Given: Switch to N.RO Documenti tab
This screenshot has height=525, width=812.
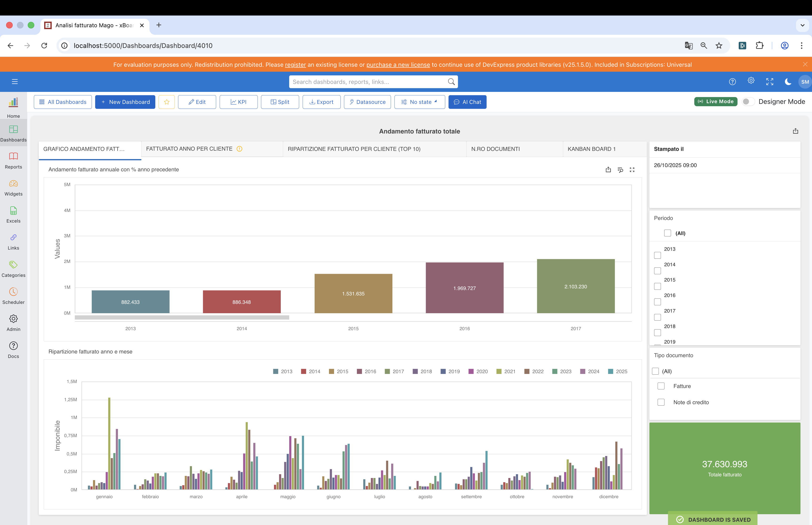Looking at the screenshot, I should click(x=515, y=149).
